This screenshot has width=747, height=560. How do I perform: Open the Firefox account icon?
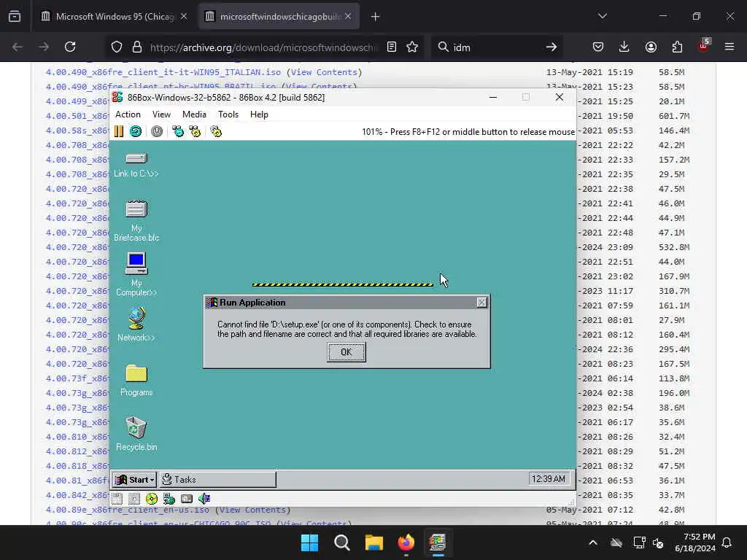click(x=651, y=47)
